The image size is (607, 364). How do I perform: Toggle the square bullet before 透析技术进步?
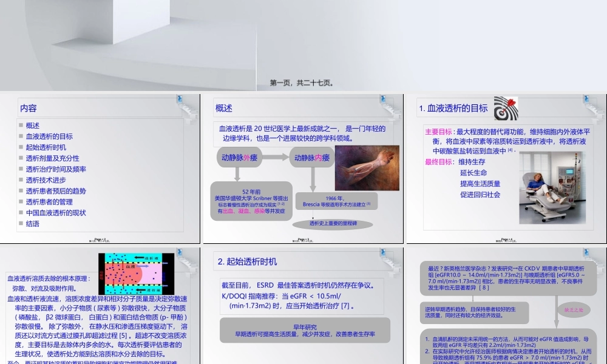(x=21, y=178)
